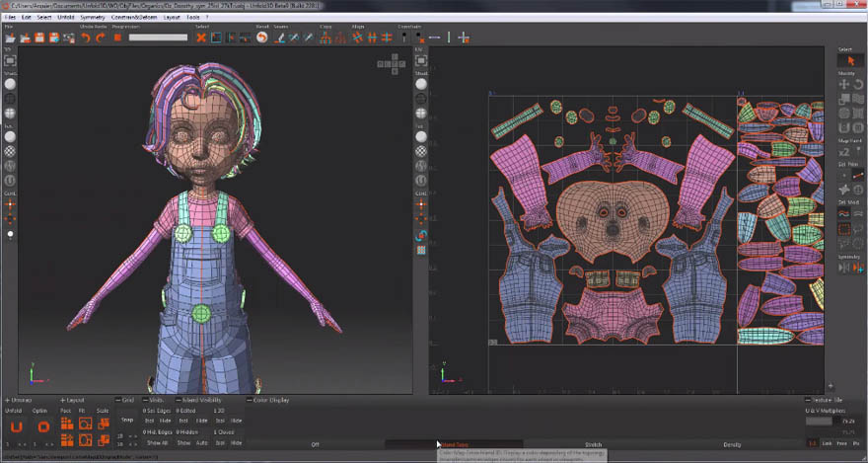Toggle Island Topo color display mode
This screenshot has width=868, height=463.
pos(454,444)
